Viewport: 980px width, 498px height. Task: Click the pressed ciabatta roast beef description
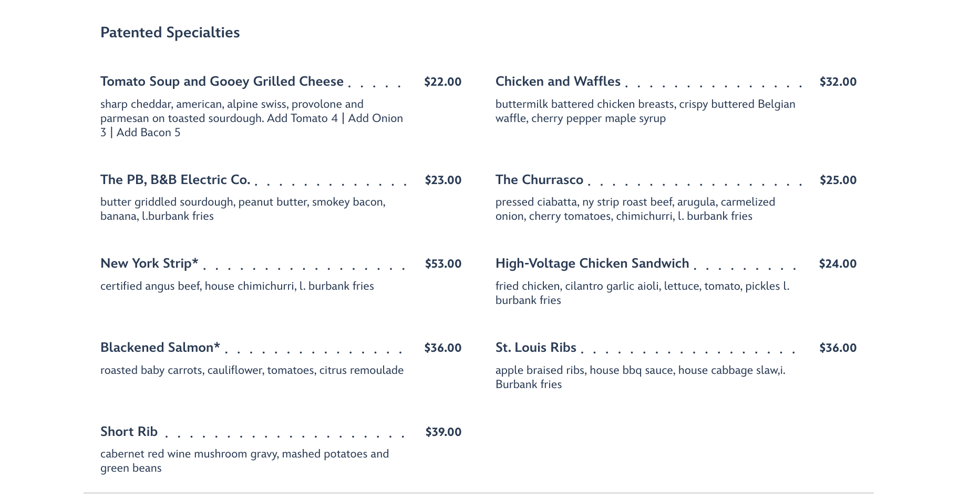pos(635,209)
